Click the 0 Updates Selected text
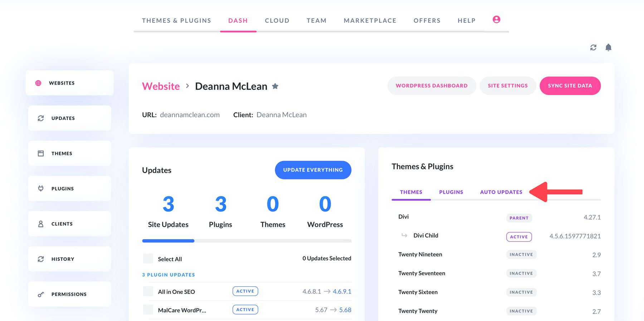 (x=327, y=258)
